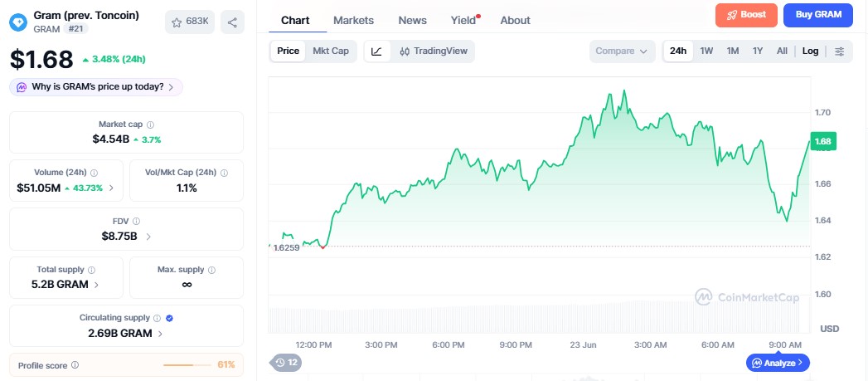Open chart settings sliders icon
Screen dimensions: 868x381
pyautogui.click(x=839, y=51)
